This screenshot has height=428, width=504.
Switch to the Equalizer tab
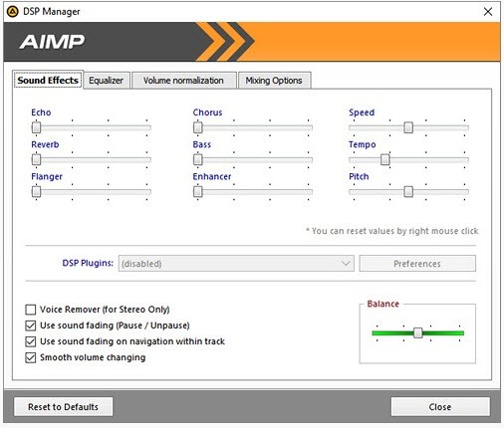coord(107,81)
